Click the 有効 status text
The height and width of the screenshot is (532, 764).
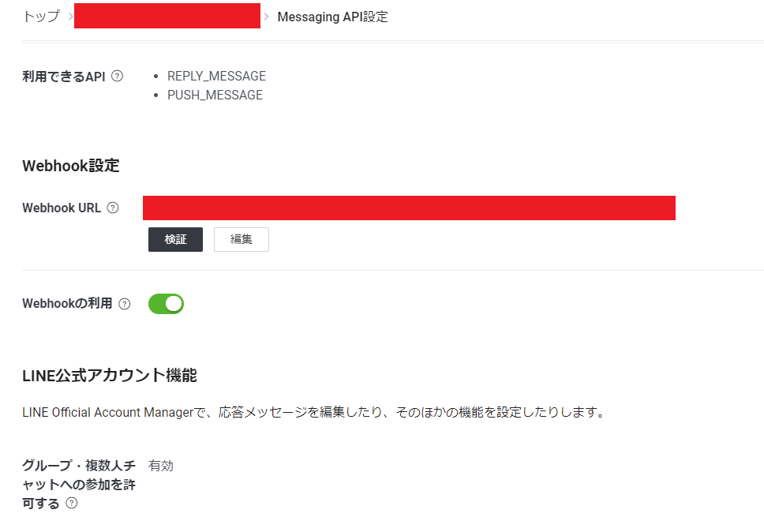[161, 466]
